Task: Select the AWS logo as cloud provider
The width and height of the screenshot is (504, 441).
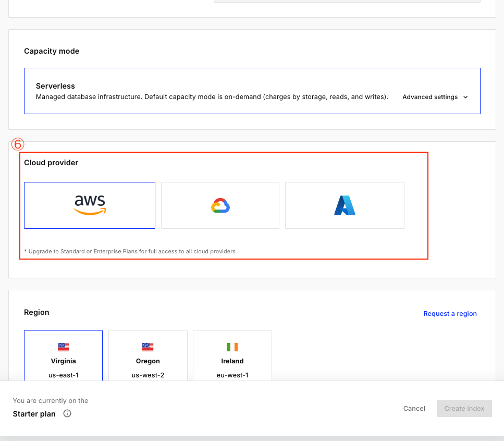Action: 90,205
